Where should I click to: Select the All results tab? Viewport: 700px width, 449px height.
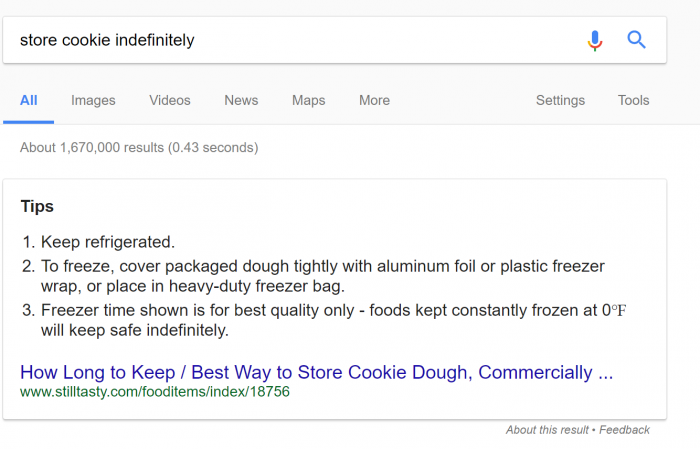tap(29, 100)
